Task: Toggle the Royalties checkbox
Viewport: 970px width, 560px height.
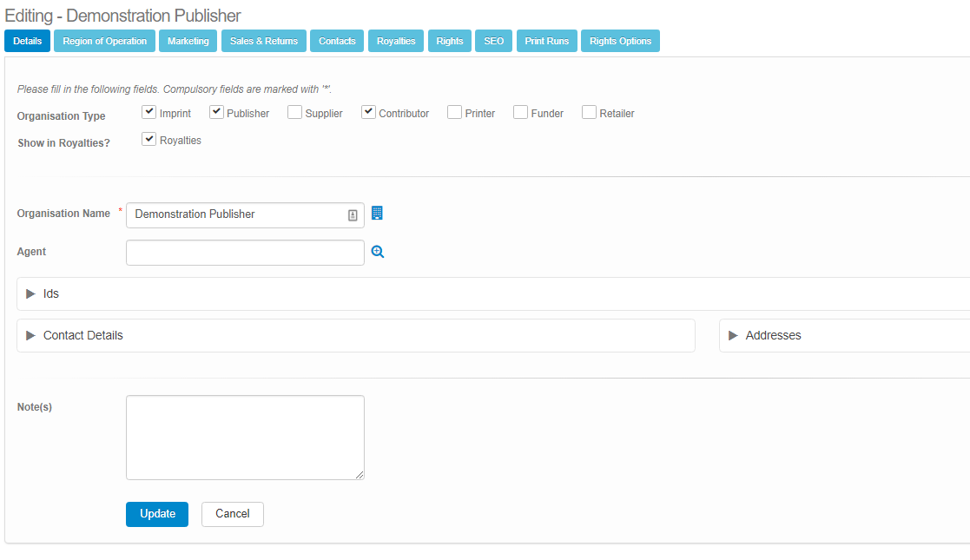Action: pos(148,139)
